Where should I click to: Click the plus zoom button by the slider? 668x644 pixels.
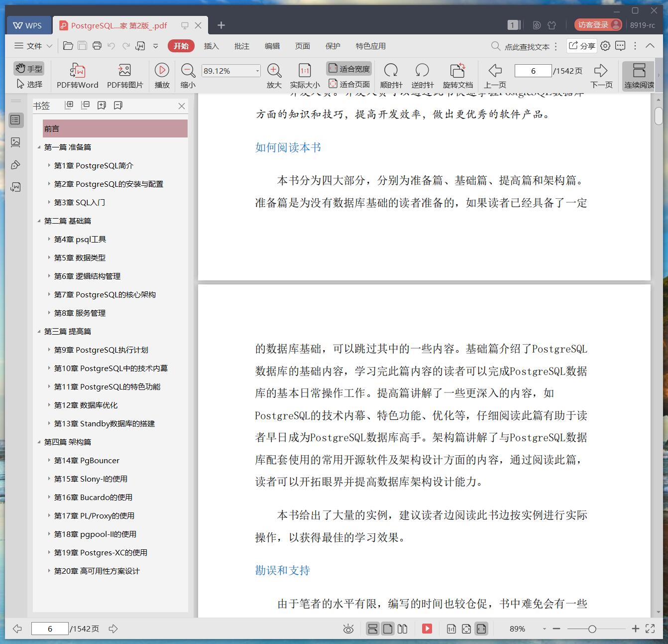tap(635, 629)
